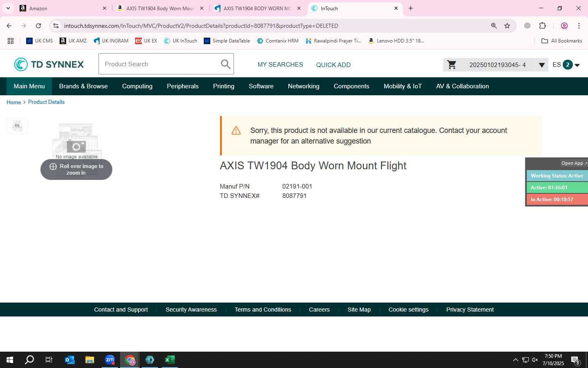Open Mobility & IoT menu

click(x=403, y=86)
